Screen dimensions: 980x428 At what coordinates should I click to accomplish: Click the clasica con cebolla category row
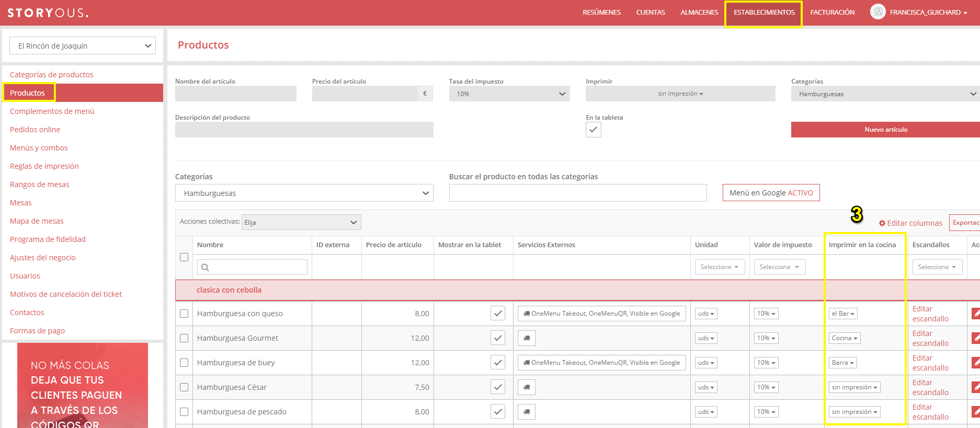[x=577, y=290]
